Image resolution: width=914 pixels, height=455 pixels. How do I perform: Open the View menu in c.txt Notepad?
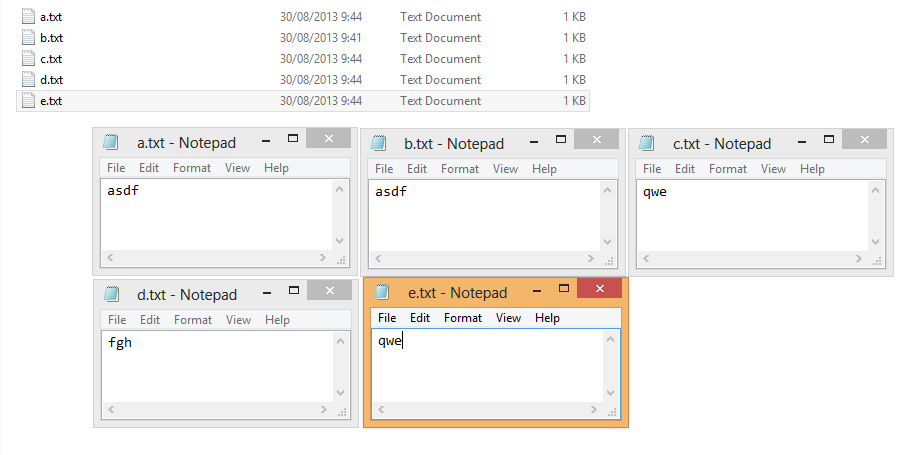[774, 169]
